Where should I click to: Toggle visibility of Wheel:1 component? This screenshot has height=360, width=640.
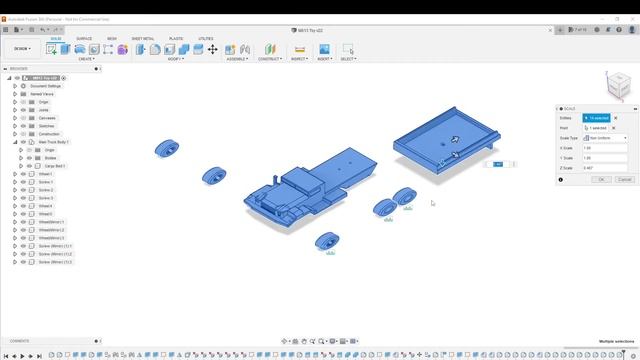point(23,174)
